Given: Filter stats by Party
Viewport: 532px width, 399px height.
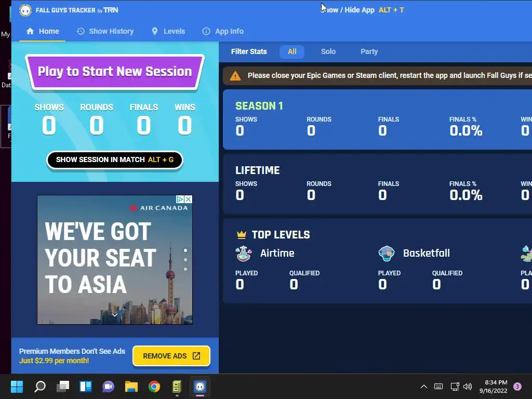Looking at the screenshot, I should [369, 51].
